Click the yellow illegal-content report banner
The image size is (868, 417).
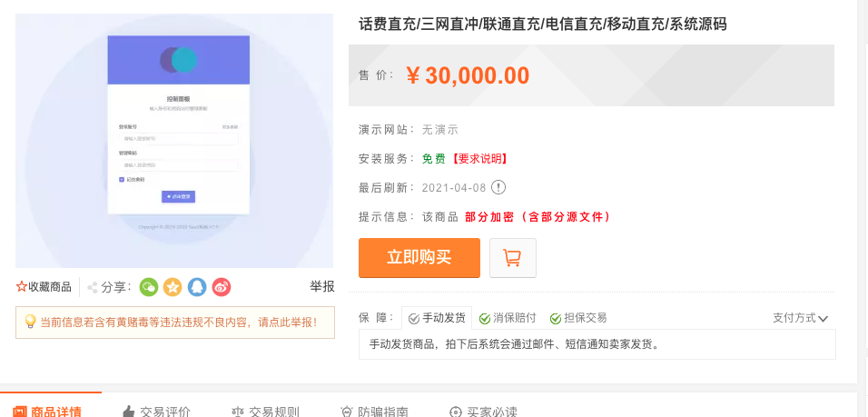coord(175,323)
